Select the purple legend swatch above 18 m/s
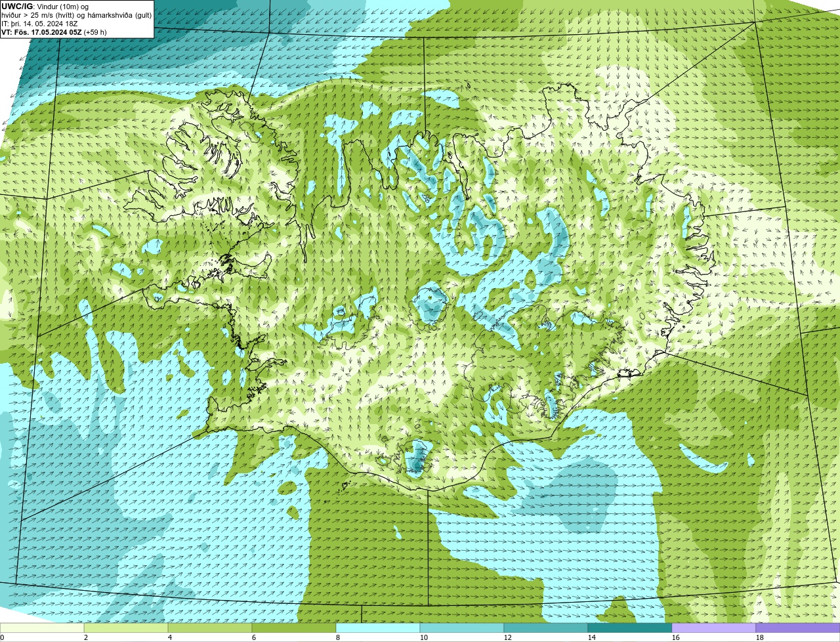The image size is (840, 642). (798, 628)
